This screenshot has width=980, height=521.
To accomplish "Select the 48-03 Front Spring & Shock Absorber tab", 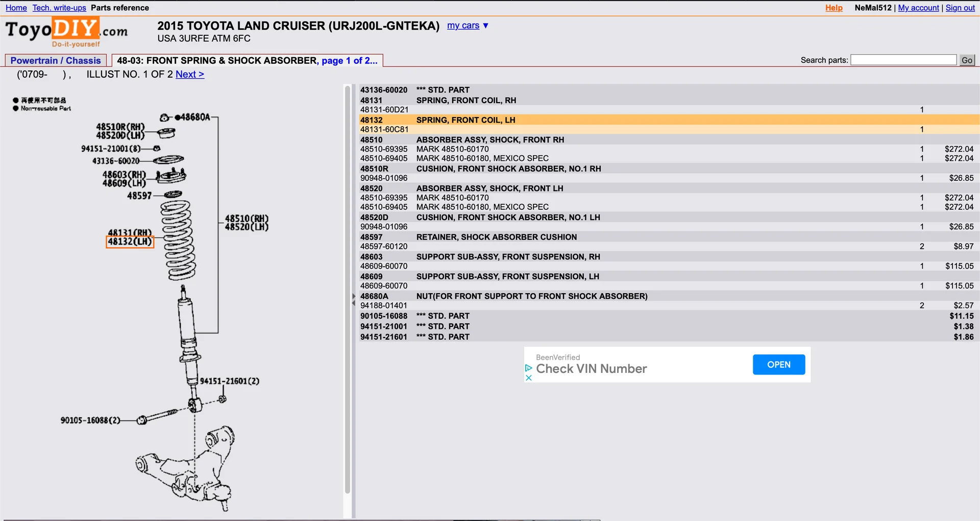I will [x=247, y=60].
